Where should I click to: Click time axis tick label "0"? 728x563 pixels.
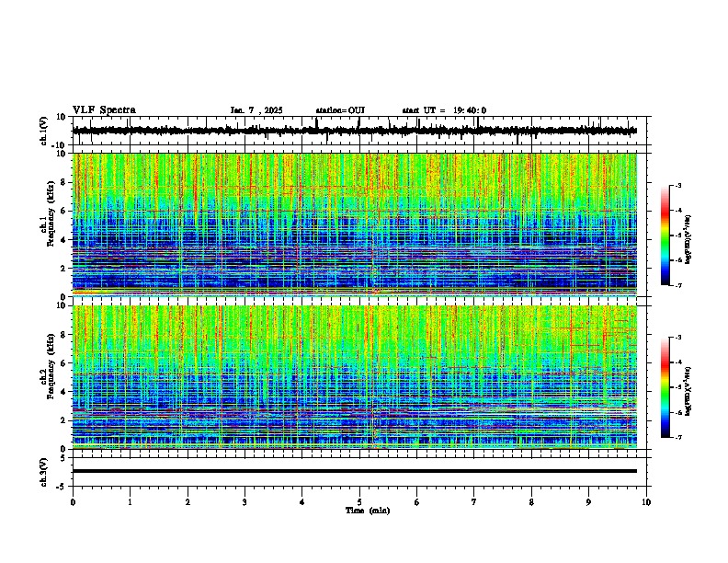tap(73, 502)
